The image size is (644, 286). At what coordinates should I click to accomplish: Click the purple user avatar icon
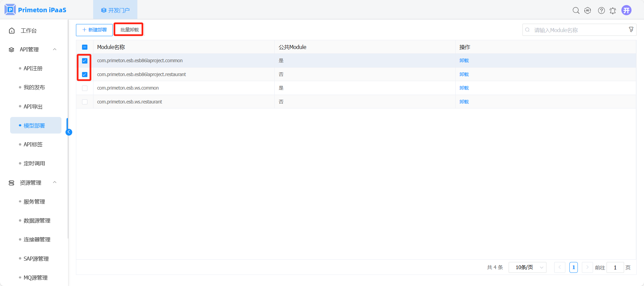click(x=626, y=10)
